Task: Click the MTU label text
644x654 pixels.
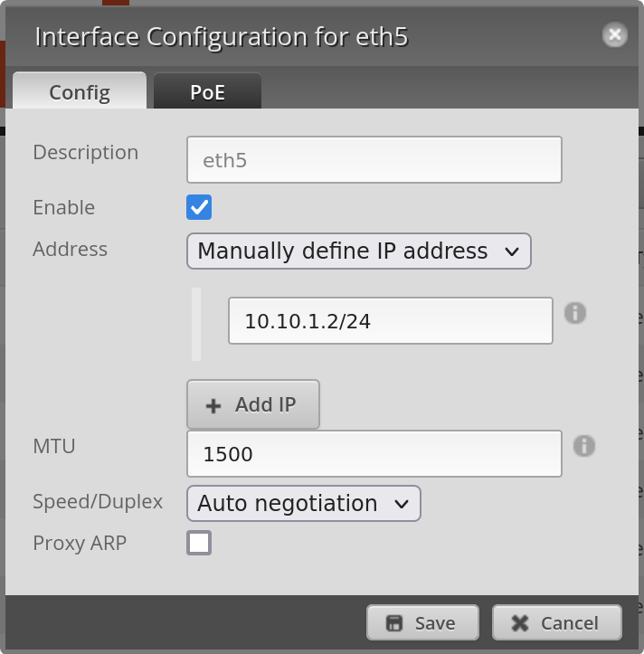Action: tap(53, 446)
